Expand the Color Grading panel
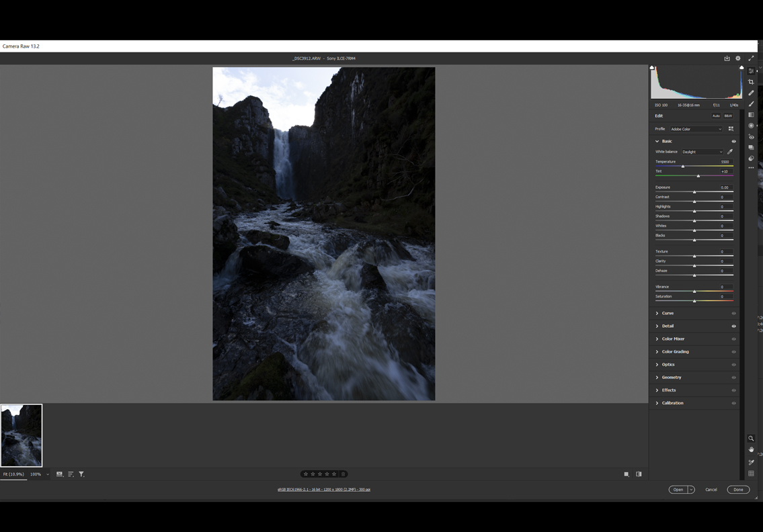Viewport: 763px width, 532px height. click(675, 352)
